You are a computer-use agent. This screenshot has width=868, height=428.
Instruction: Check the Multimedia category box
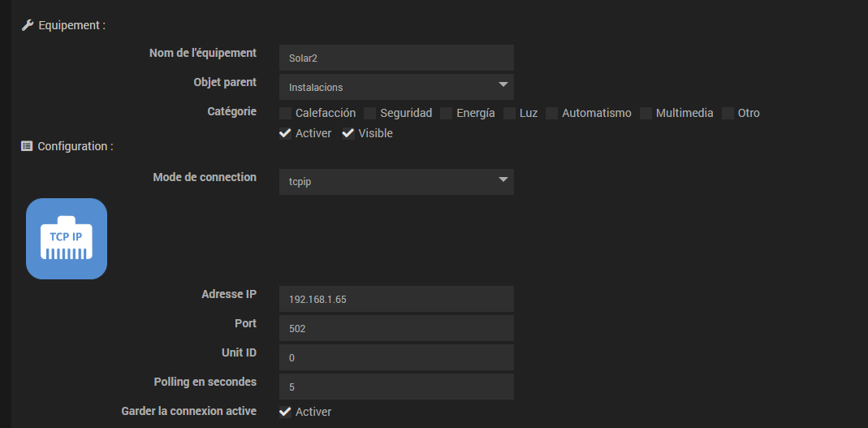(x=646, y=114)
